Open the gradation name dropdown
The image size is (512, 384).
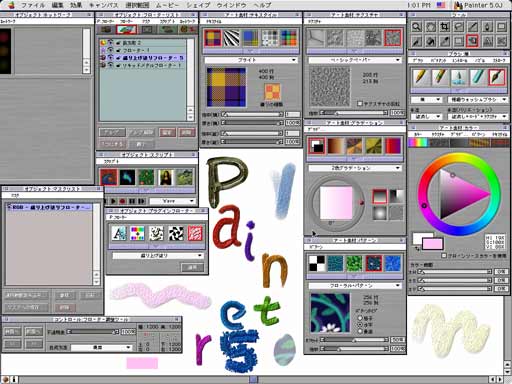click(355, 168)
